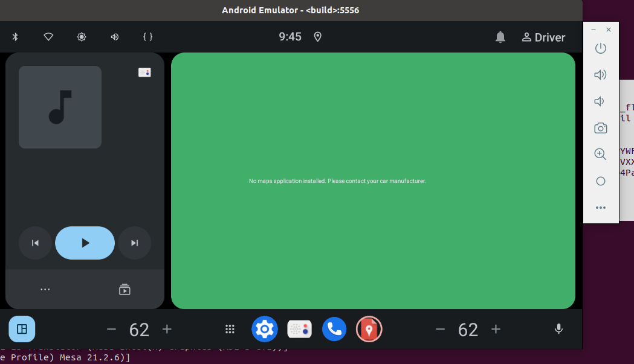The image size is (634, 364).
Task: Launch the Settings gear app
Action: (265, 329)
